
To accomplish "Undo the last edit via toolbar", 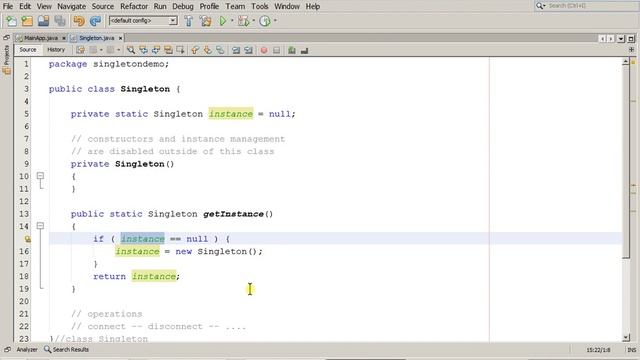I will tap(79, 21).
